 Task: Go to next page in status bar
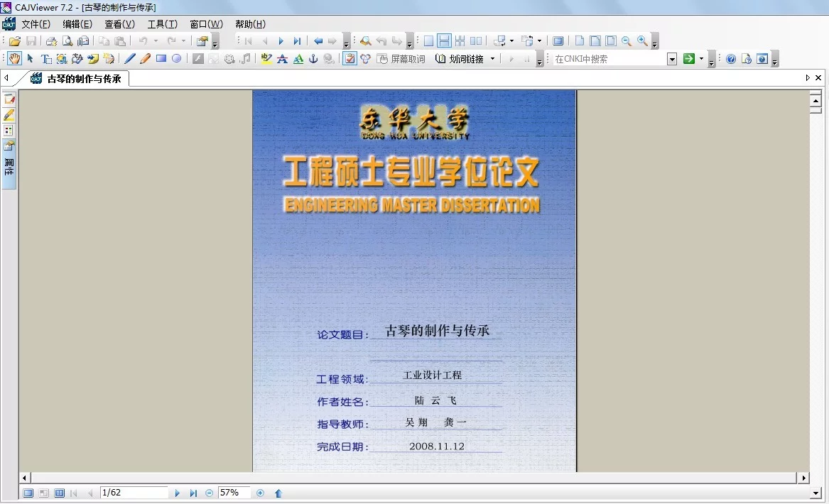click(x=177, y=493)
